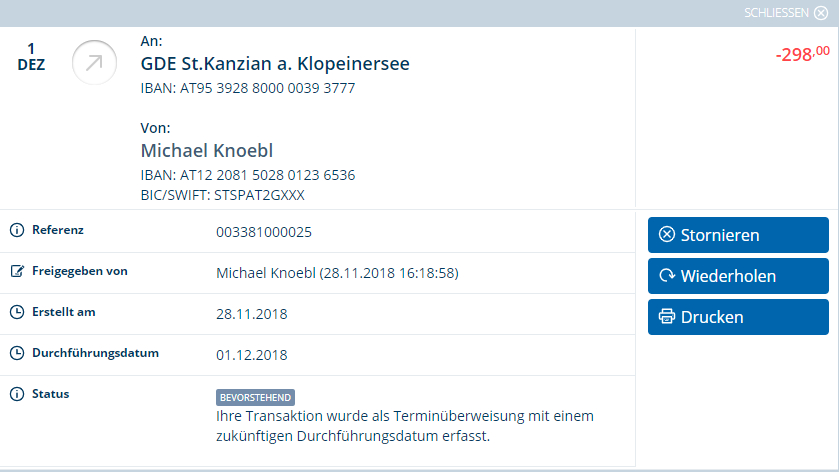The image size is (839, 472).
Task: Print the transaction via Drucken
Action: [738, 317]
